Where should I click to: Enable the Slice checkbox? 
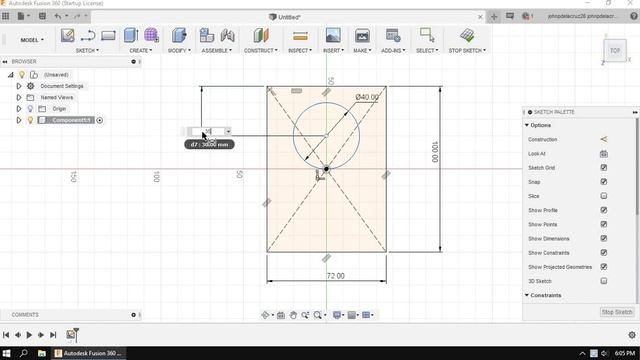tap(604, 196)
